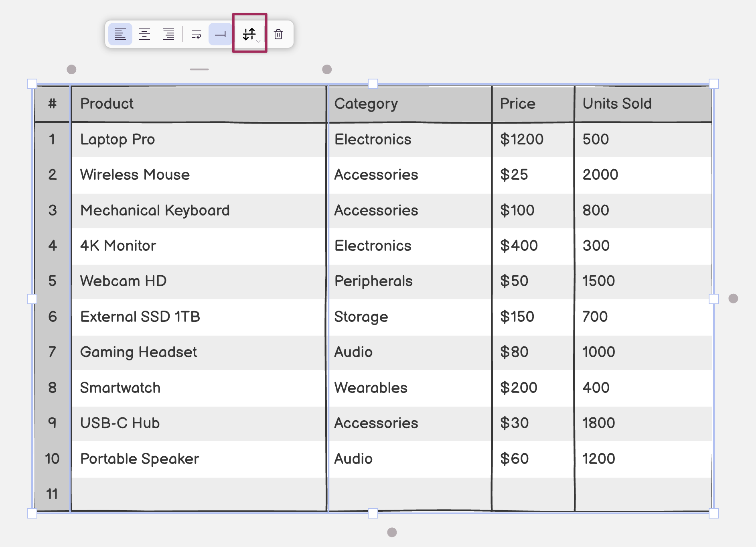This screenshot has width=756, height=547.
Task: Select the Price column header
Action: click(533, 104)
